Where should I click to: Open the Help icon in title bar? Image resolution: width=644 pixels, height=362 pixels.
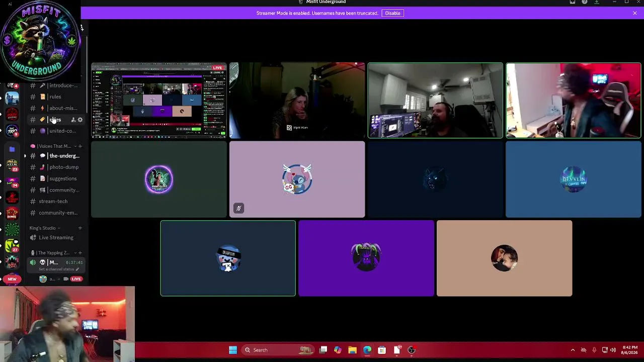pos(585,2)
